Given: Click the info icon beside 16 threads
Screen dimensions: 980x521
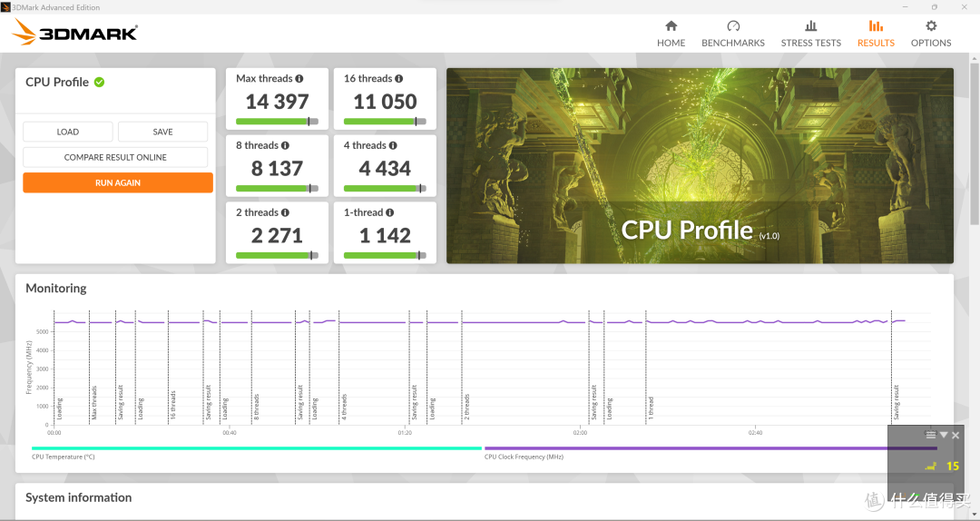Looking at the screenshot, I should point(398,78).
